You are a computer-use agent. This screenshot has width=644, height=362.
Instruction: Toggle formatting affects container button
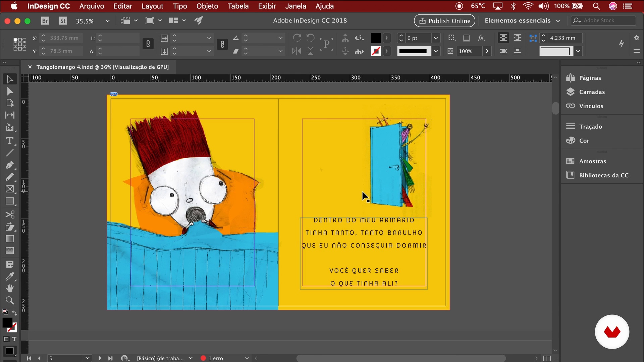[6, 339]
